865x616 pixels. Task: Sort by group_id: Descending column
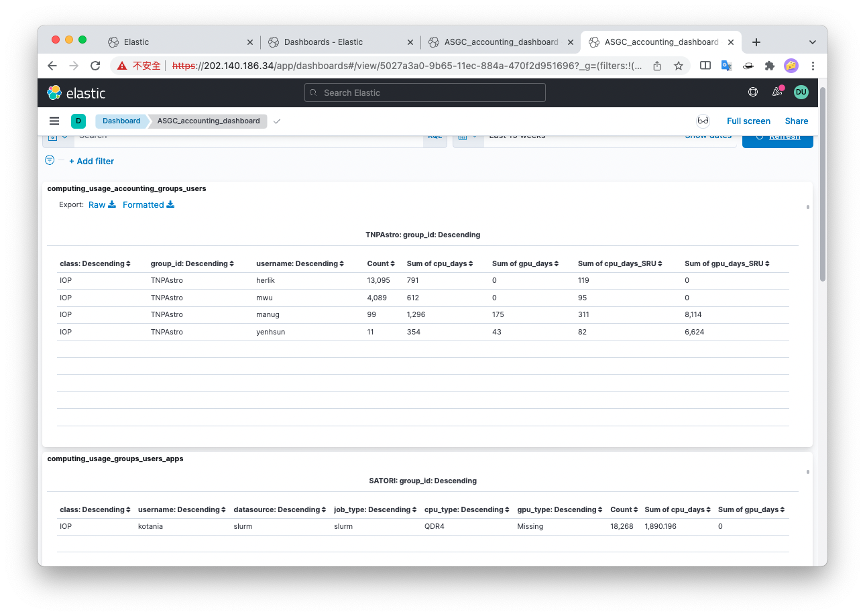click(192, 263)
